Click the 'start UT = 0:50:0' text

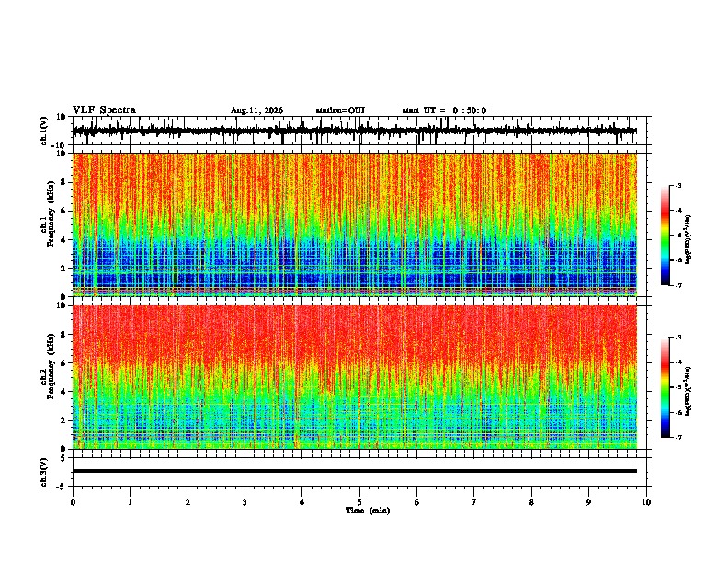(x=444, y=110)
